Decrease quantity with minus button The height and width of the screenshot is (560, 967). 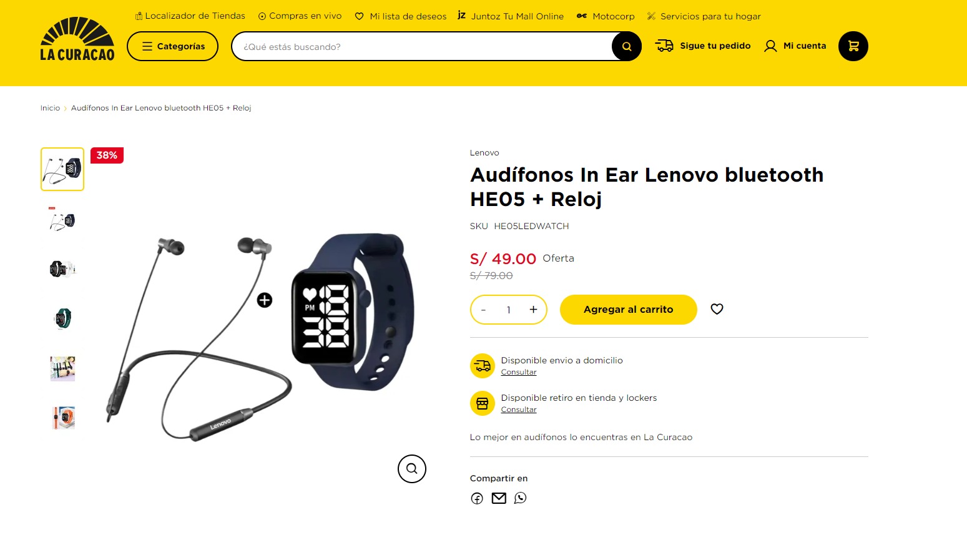(483, 310)
